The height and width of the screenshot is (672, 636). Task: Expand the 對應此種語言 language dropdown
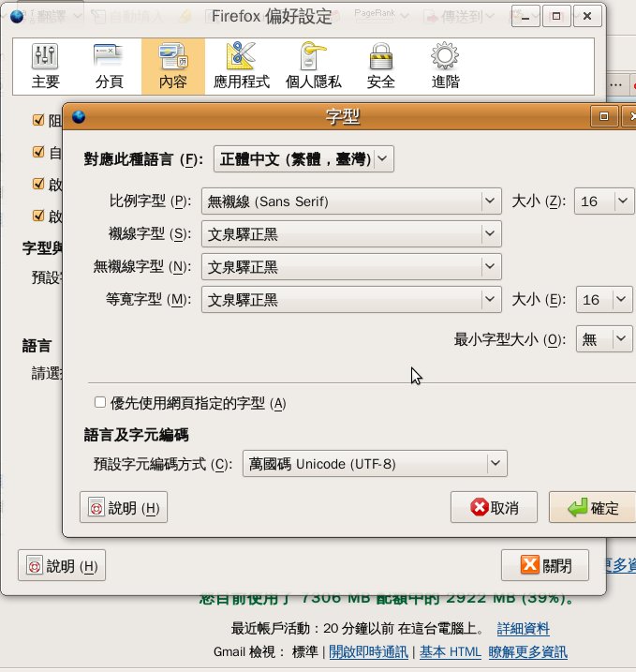click(x=303, y=159)
